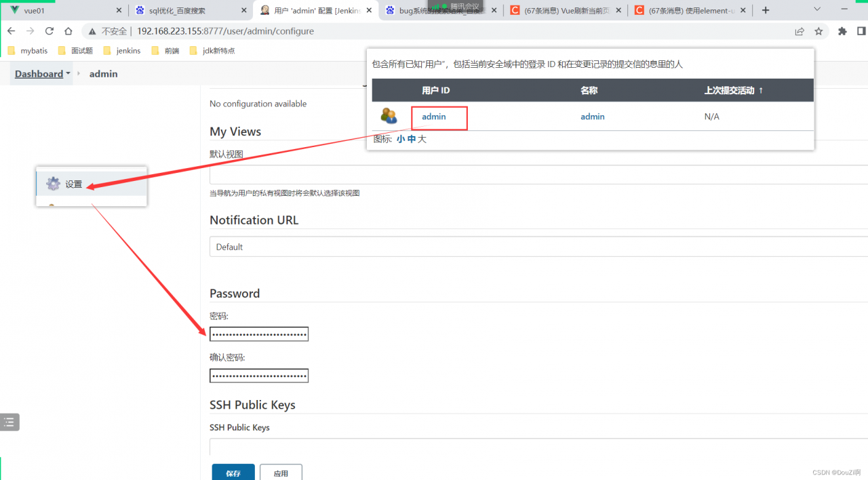Close the sql优化 tab
Image resolution: width=868 pixels, height=480 pixels.
pyautogui.click(x=245, y=11)
